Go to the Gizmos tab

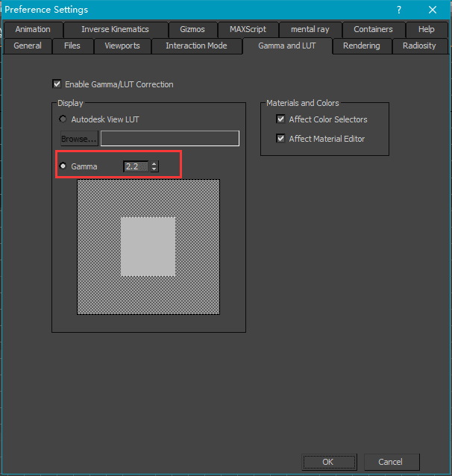pyautogui.click(x=192, y=29)
